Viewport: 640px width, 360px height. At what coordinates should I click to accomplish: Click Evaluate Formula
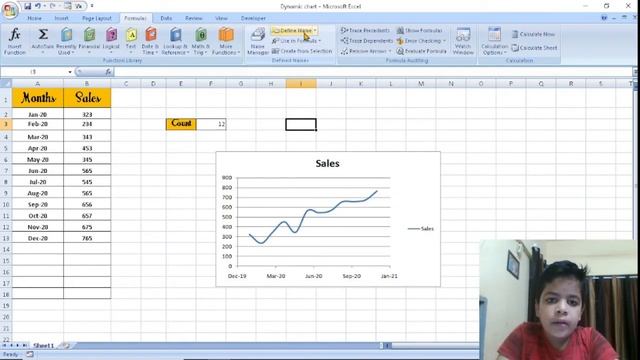422,51
